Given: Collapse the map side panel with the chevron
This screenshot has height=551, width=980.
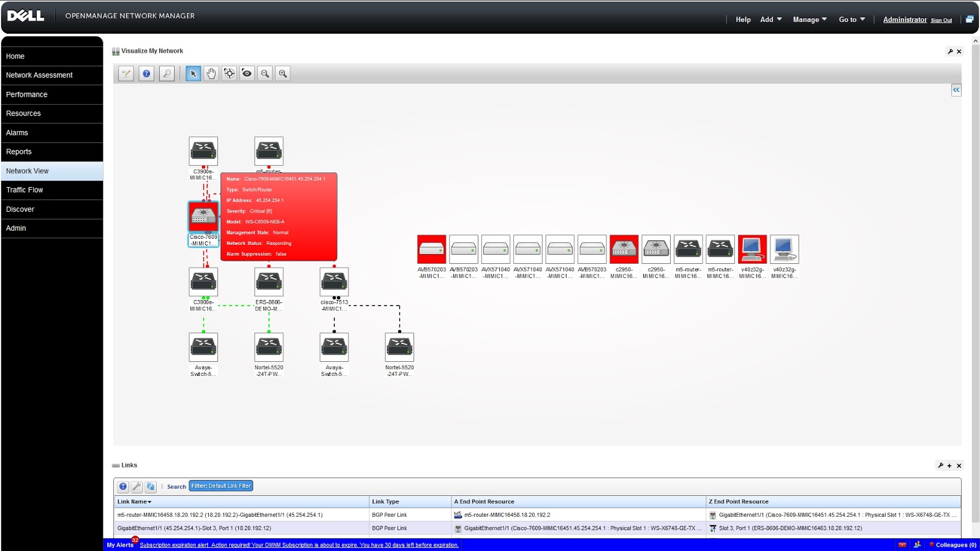Looking at the screenshot, I should click(x=956, y=89).
